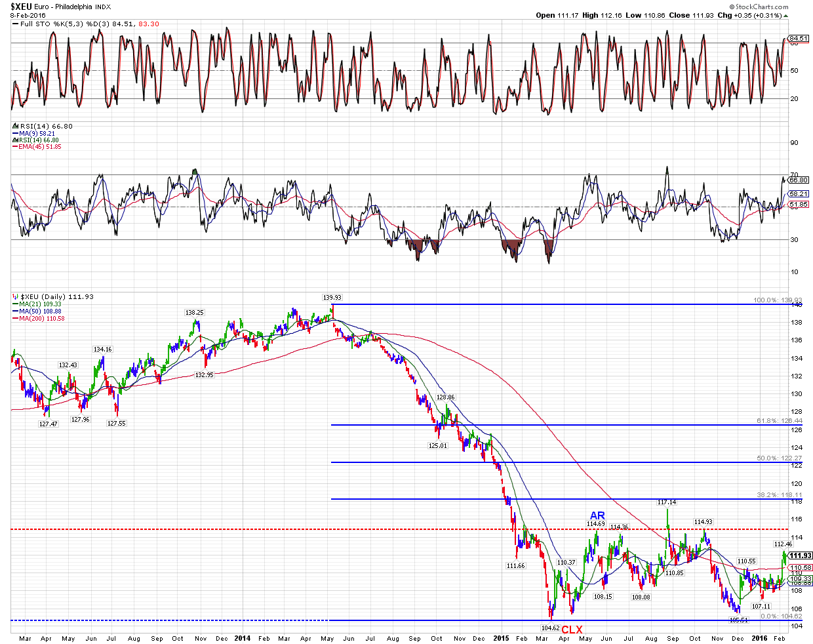This screenshot has height=644, width=813.
Task: Click the 2015 year label on time axis
Action: 500,638
